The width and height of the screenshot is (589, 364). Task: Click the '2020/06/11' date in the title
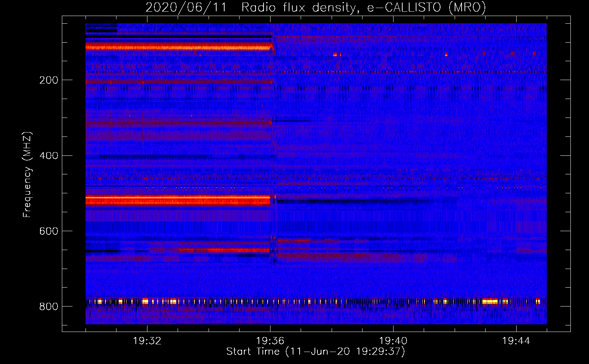(x=186, y=7)
